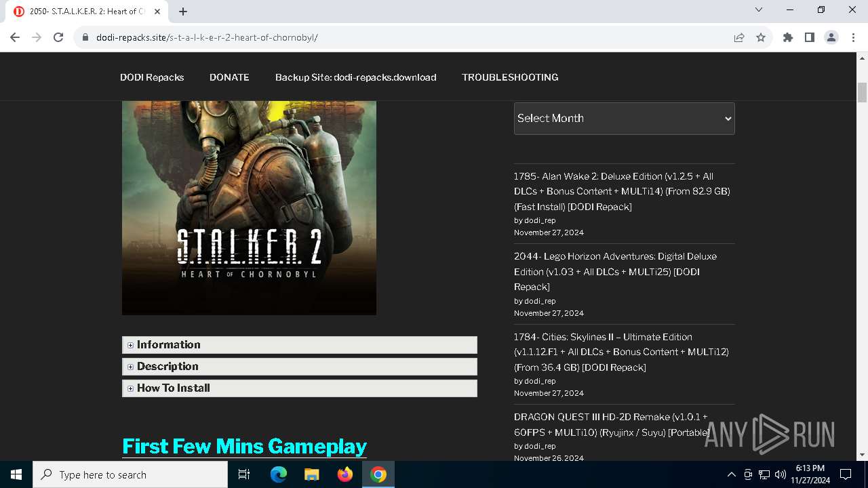View site info via the lock icon
The width and height of the screenshot is (868, 488).
85,37
